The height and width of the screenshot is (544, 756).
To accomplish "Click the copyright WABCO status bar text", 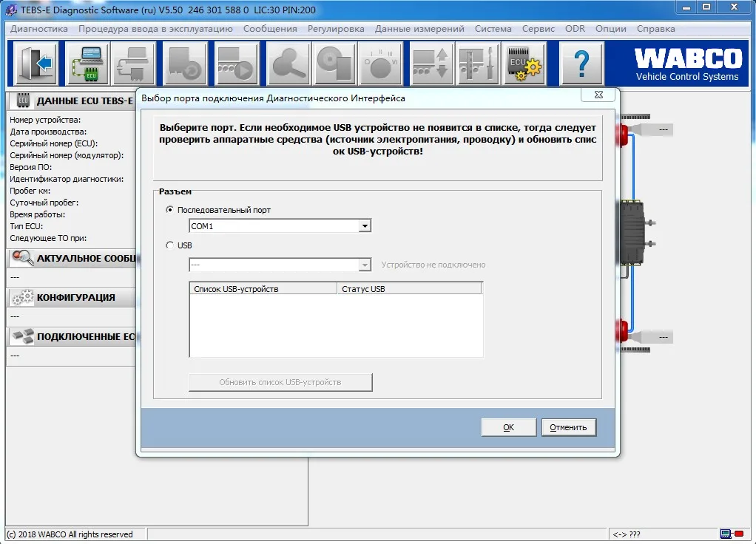I will [x=70, y=534].
